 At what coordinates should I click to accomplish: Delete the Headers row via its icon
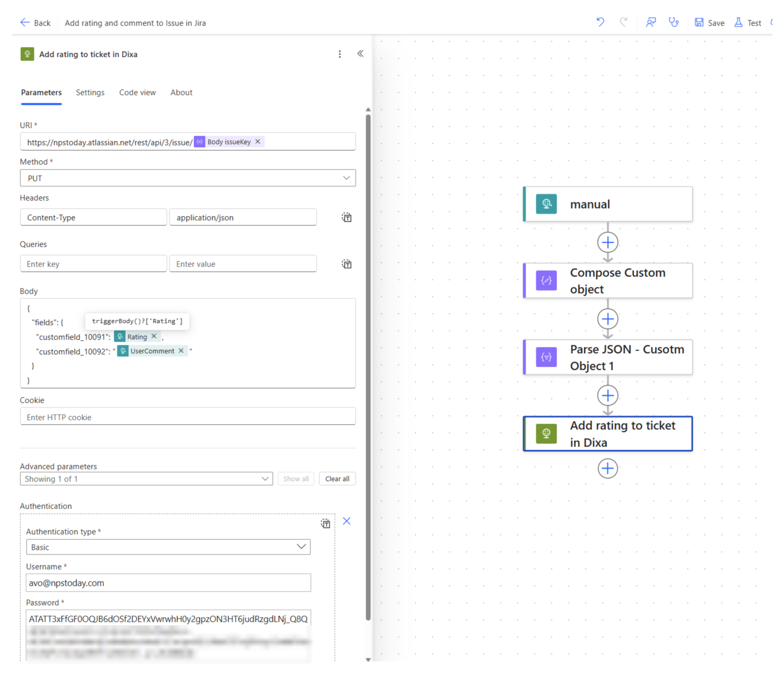(346, 218)
